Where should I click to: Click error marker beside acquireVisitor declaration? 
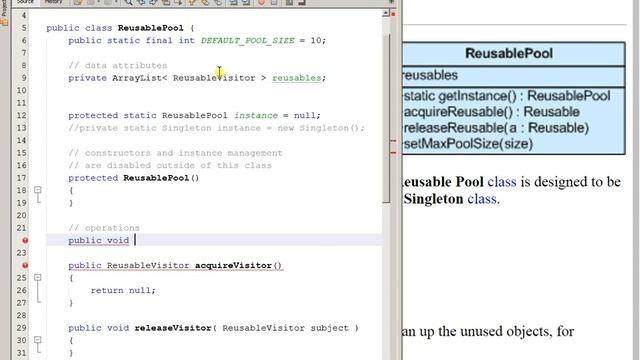pos(25,265)
